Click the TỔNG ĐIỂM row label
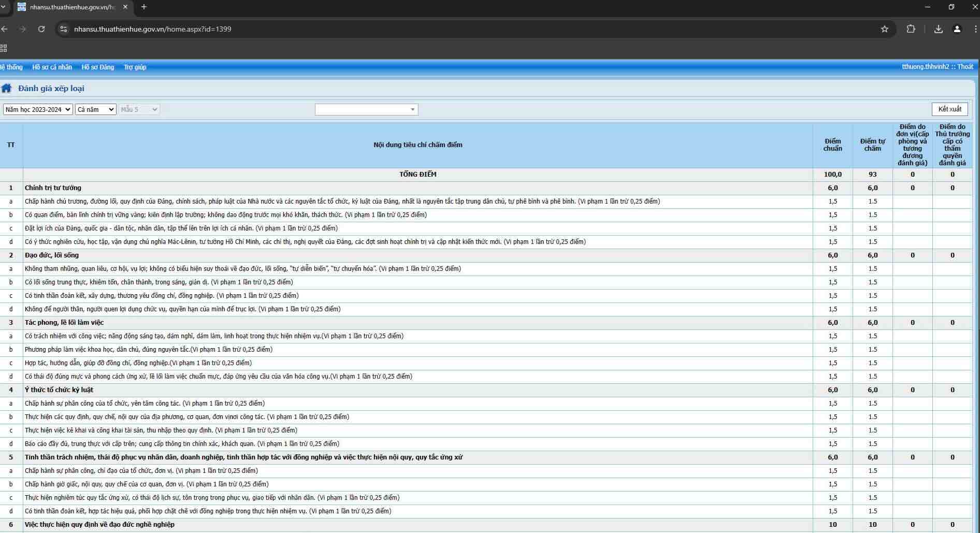The width and height of the screenshot is (980, 533). tap(417, 174)
